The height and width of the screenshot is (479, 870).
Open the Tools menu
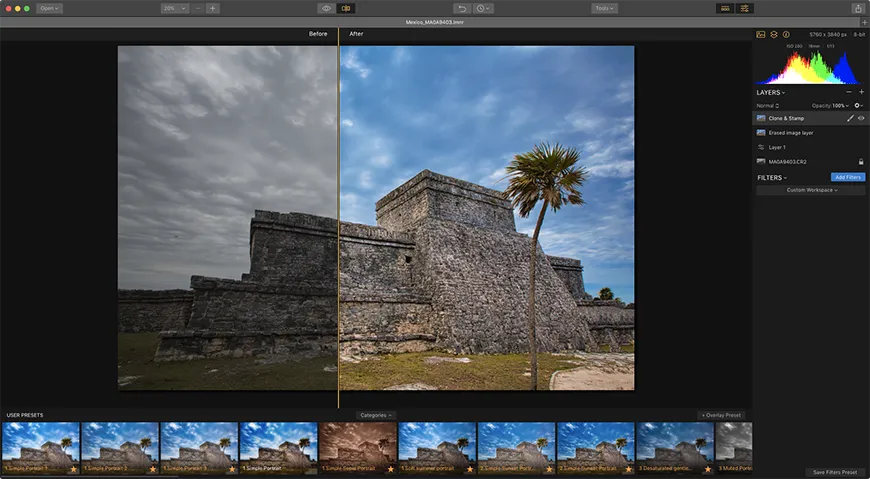(x=603, y=8)
